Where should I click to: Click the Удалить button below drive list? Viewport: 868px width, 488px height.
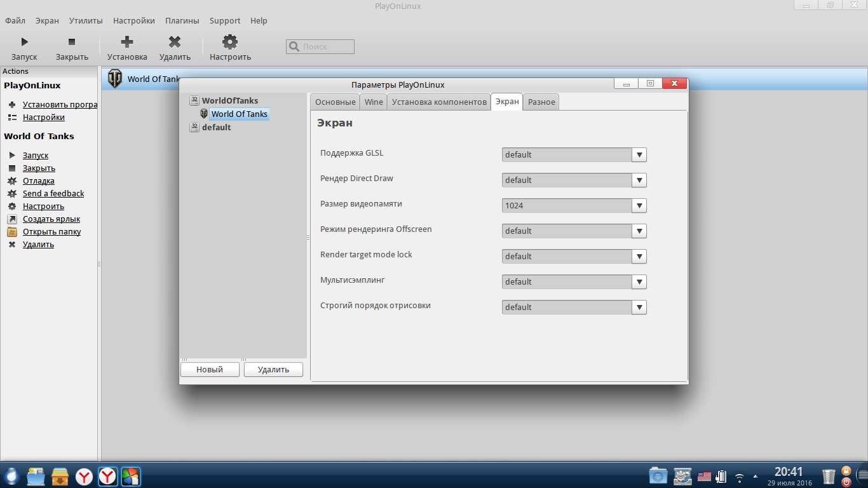[x=274, y=369]
